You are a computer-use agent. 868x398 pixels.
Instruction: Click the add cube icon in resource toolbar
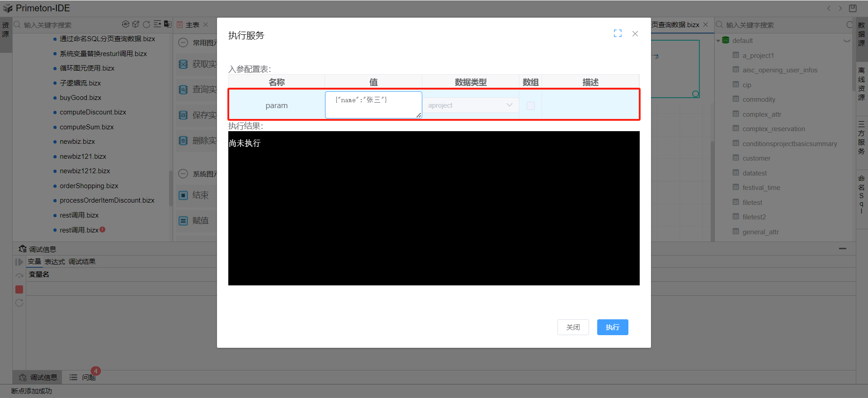(136, 24)
